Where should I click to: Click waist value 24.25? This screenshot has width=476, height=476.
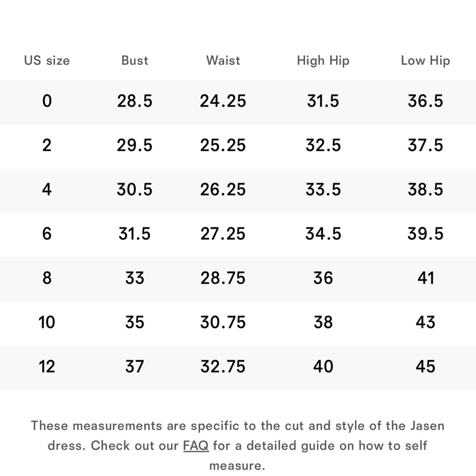tap(223, 101)
